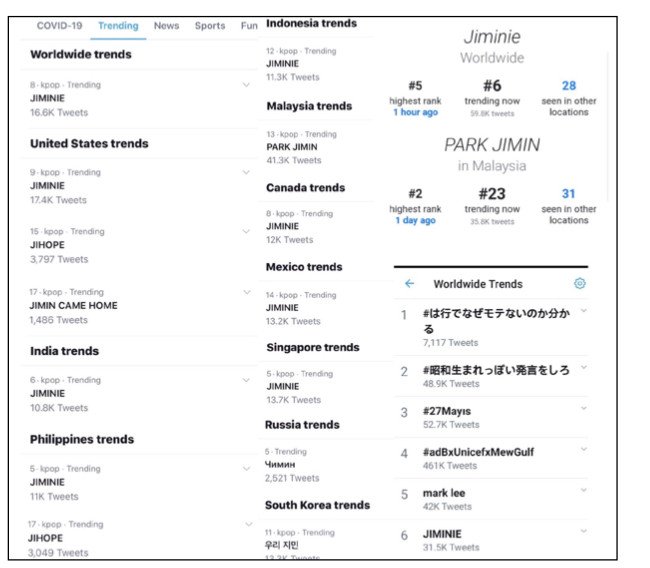Click the '28' other locations count
This screenshot has height=568, width=650.
(x=569, y=85)
